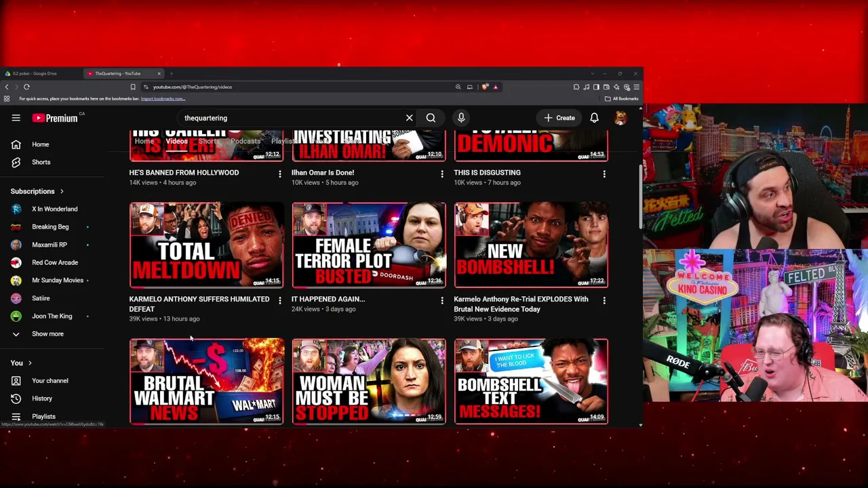Play the WOMAN MUST BE STOPPED thumbnail
Viewport: 868px width, 488px height.
coord(369,382)
